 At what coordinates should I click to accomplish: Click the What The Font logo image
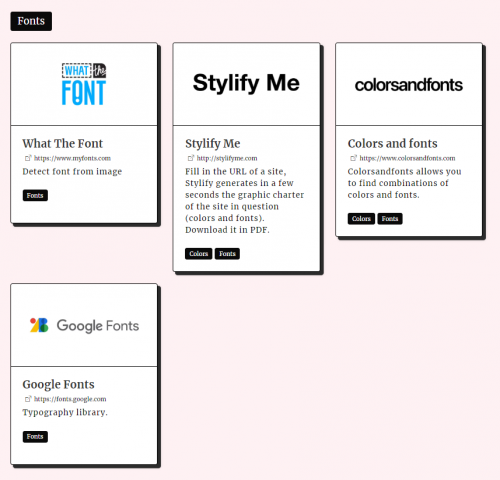[84, 84]
